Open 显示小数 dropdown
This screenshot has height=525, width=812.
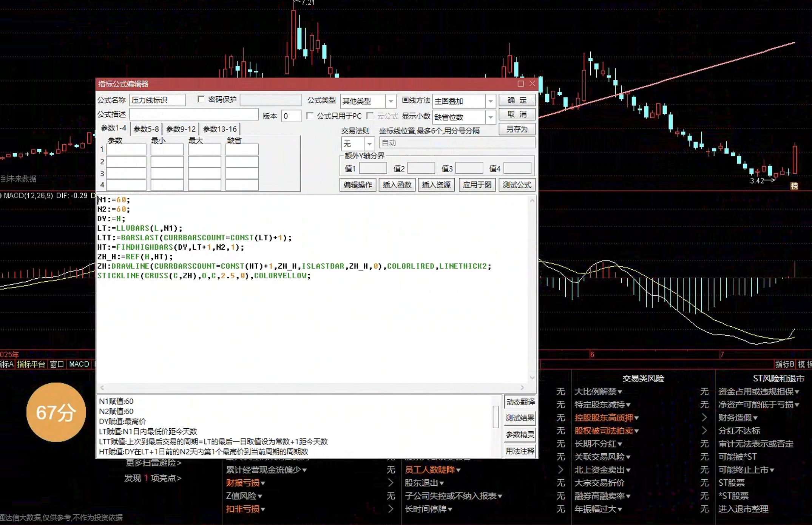[490, 117]
